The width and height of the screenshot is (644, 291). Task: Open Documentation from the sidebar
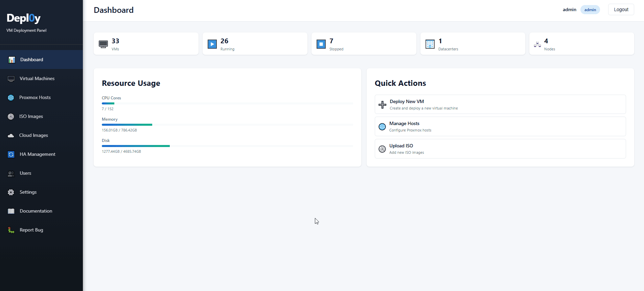point(41,211)
